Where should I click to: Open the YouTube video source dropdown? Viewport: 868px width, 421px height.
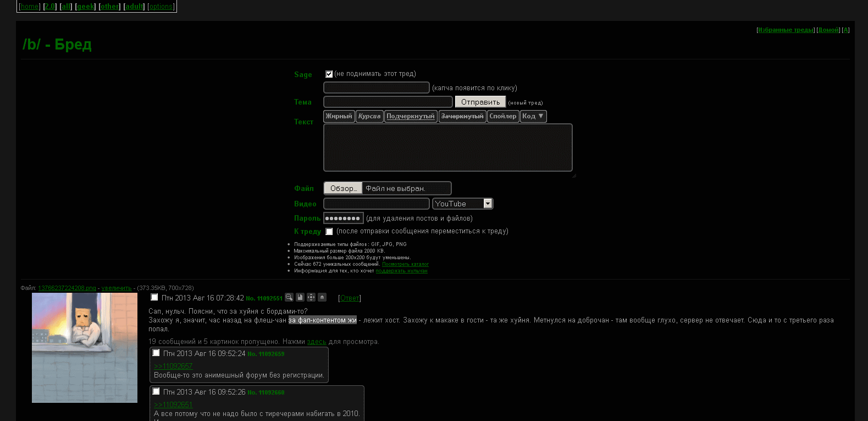[463, 204]
